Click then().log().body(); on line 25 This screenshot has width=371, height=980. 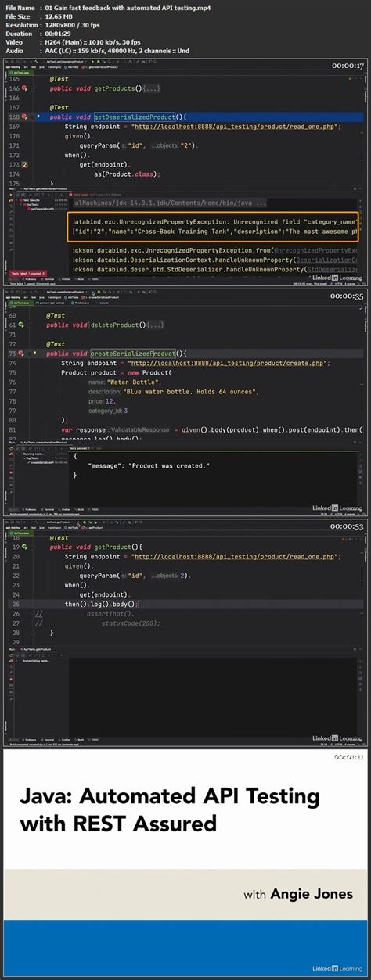click(x=102, y=604)
